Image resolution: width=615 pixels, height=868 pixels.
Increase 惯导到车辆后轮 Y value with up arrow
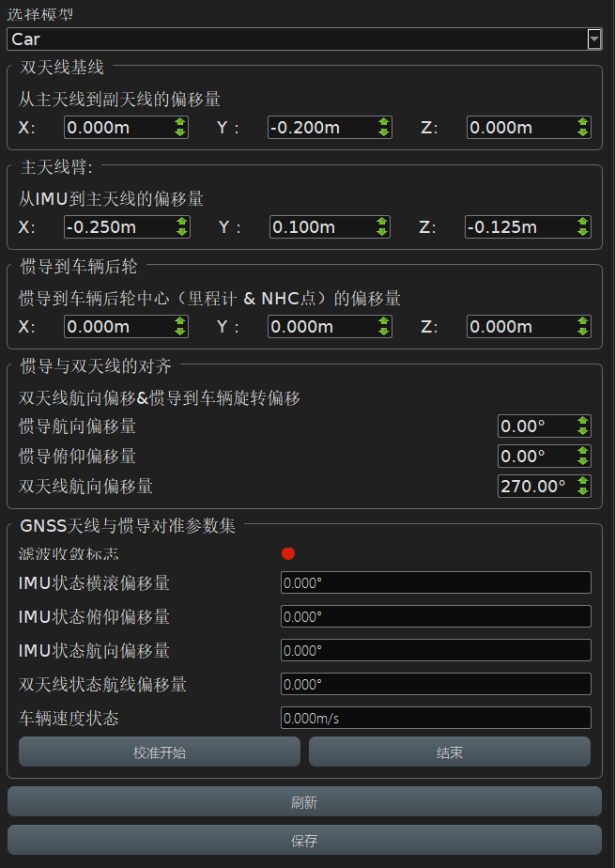384,321
